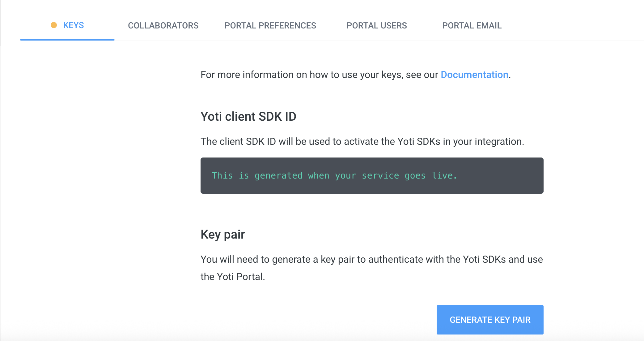
Task: Open the Collaborators tab
Action: (x=163, y=25)
